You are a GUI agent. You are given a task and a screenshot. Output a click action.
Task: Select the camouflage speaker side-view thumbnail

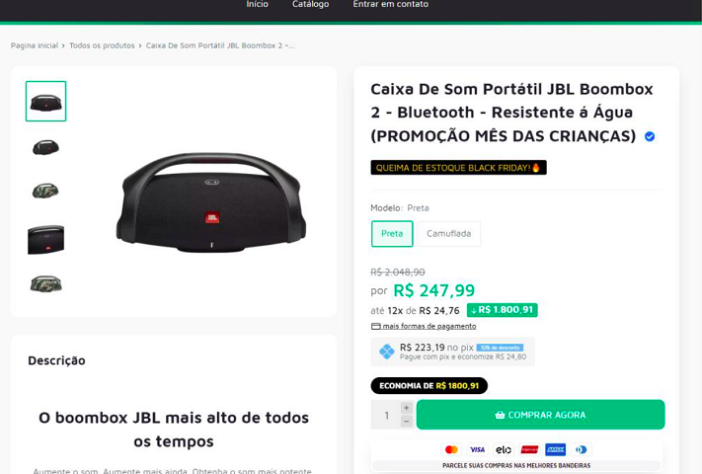coord(46,190)
